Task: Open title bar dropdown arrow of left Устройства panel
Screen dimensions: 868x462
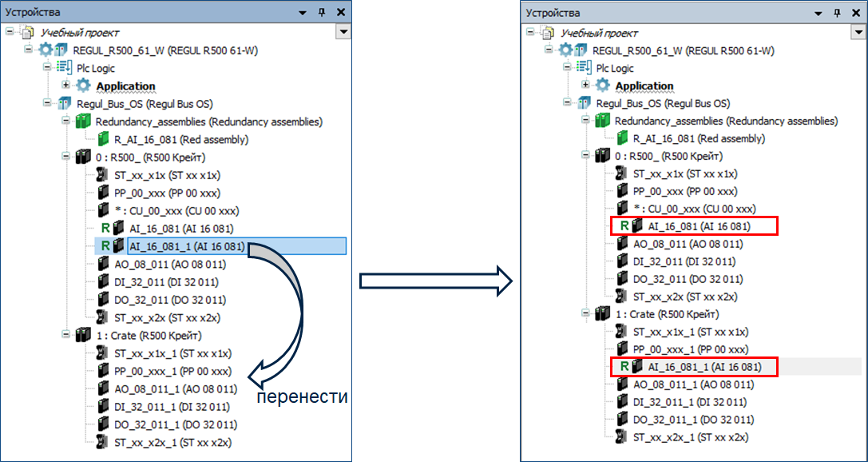Action: point(303,13)
